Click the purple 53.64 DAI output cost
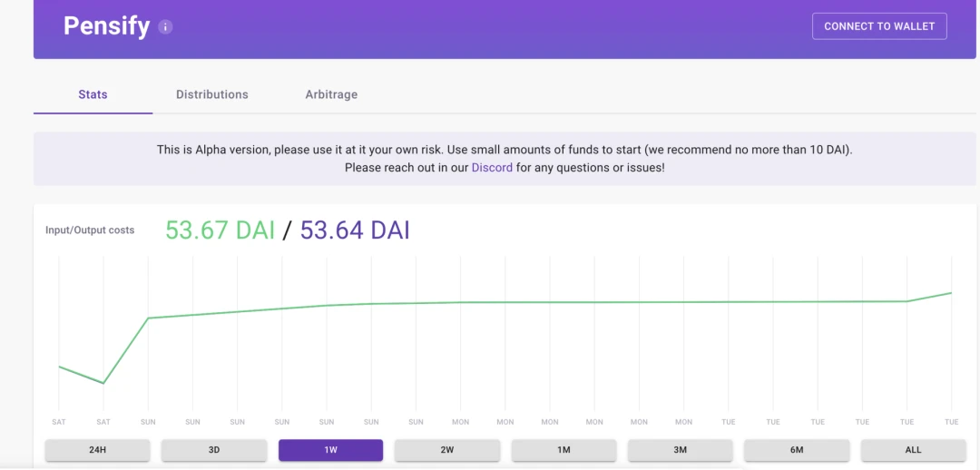 [x=355, y=230]
